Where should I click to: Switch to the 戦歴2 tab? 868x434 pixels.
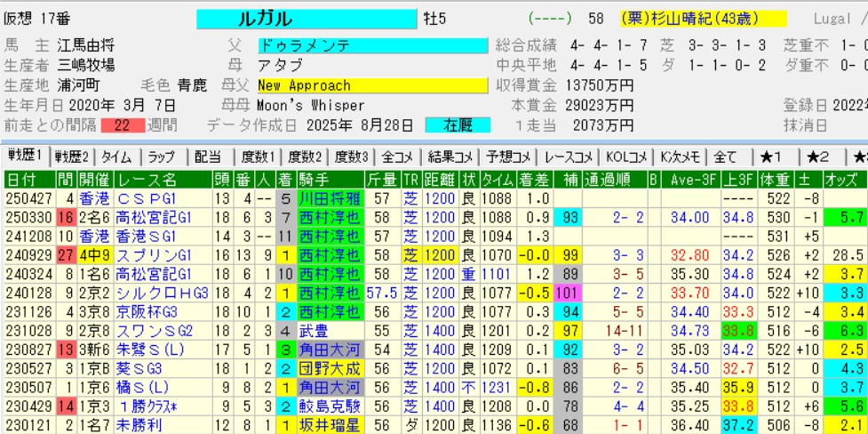[x=72, y=157]
